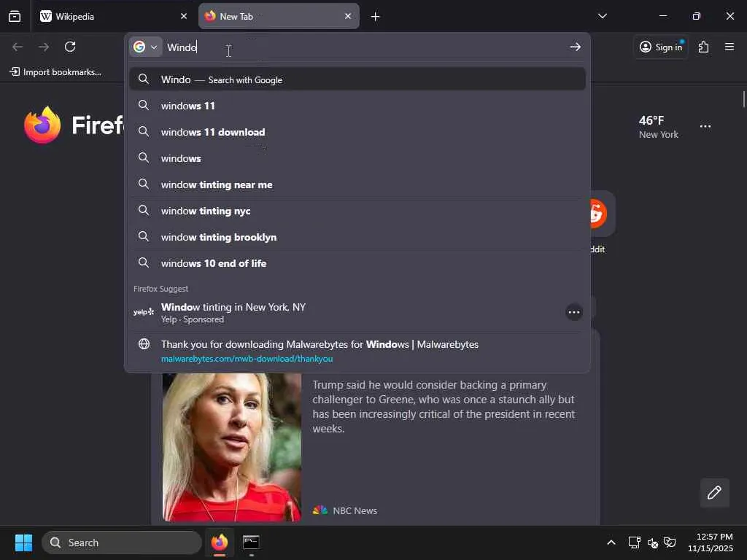Close the Wikipedia tab
The image size is (747, 560).
point(183,16)
